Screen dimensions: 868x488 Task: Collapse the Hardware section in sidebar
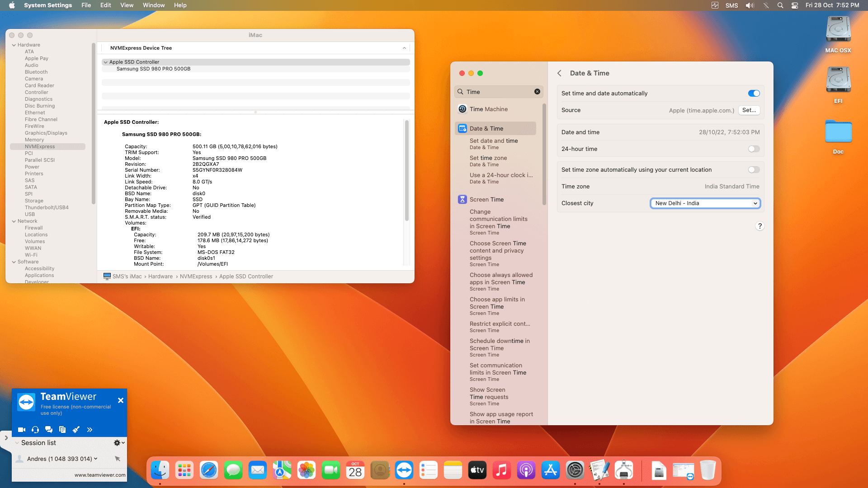point(14,45)
